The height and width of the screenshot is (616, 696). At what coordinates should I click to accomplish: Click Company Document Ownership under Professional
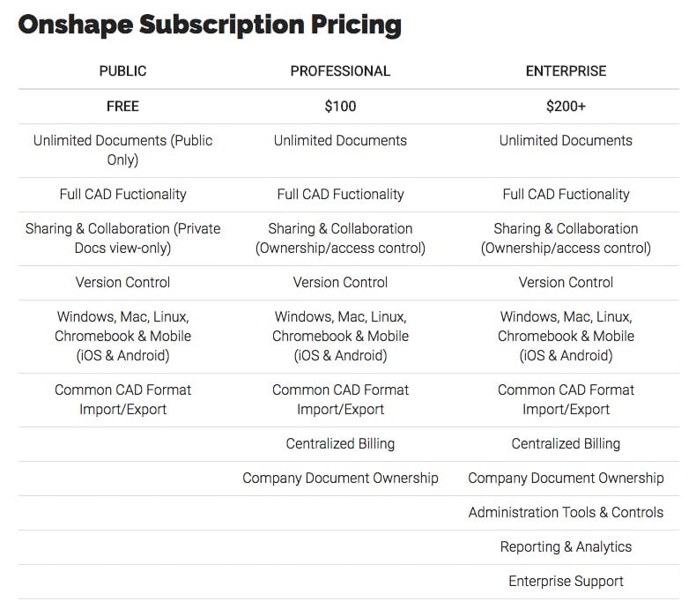tap(340, 478)
